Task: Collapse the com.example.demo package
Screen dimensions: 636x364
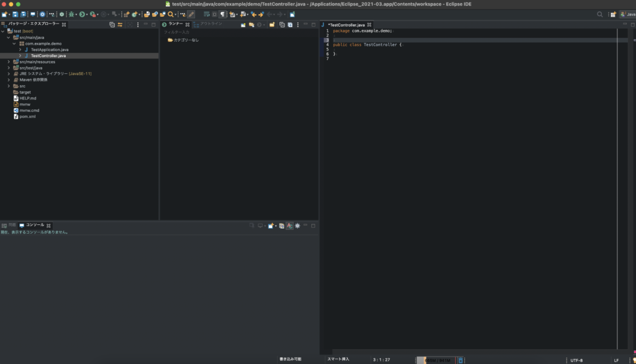Action: 14,43
